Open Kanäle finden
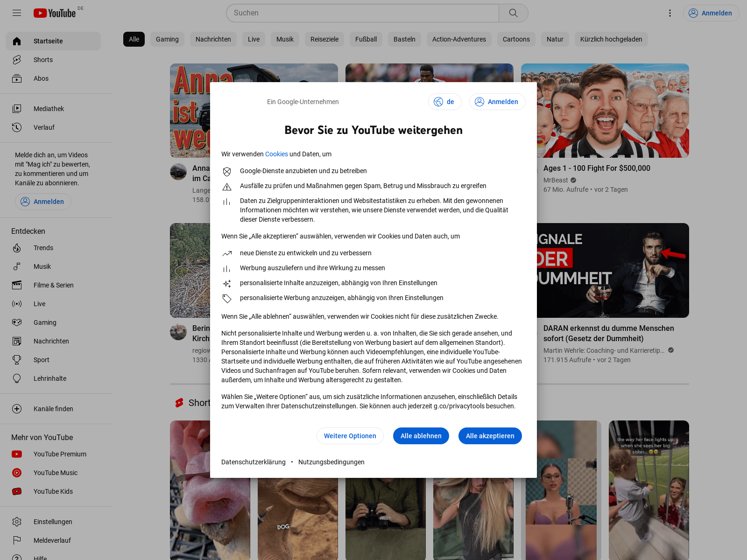 click(53, 409)
